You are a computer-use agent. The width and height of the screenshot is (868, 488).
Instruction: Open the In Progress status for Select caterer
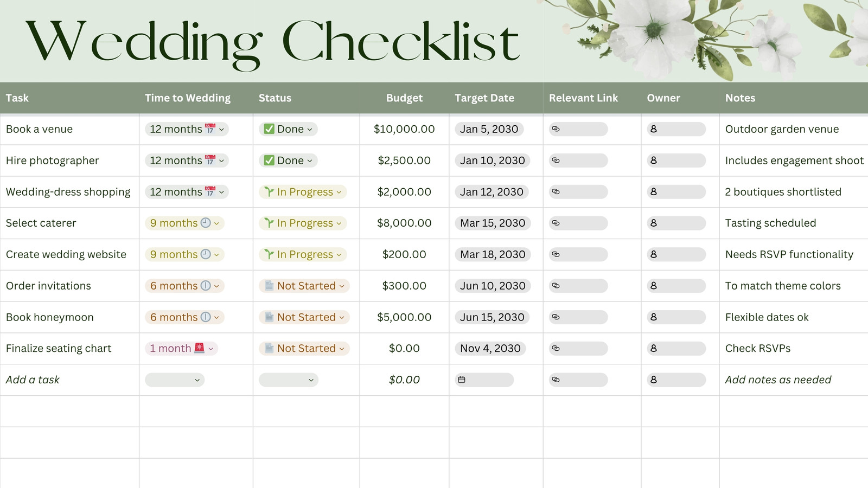[303, 223]
